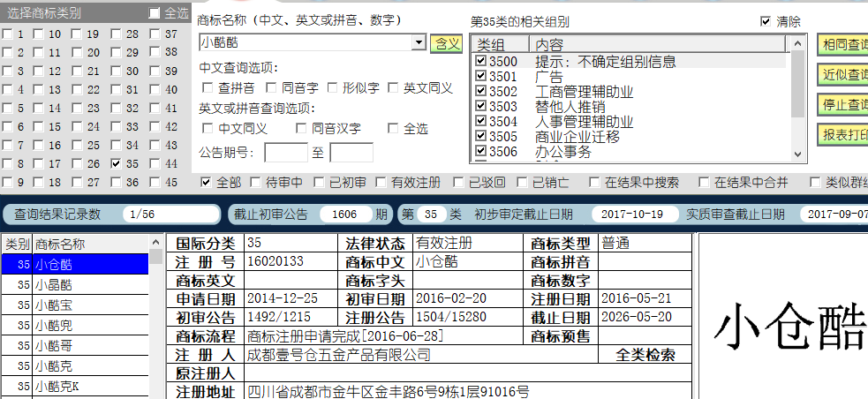868x399 pixels.
Task: Uncheck trademark class 35 checkbox
Action: [x=117, y=163]
